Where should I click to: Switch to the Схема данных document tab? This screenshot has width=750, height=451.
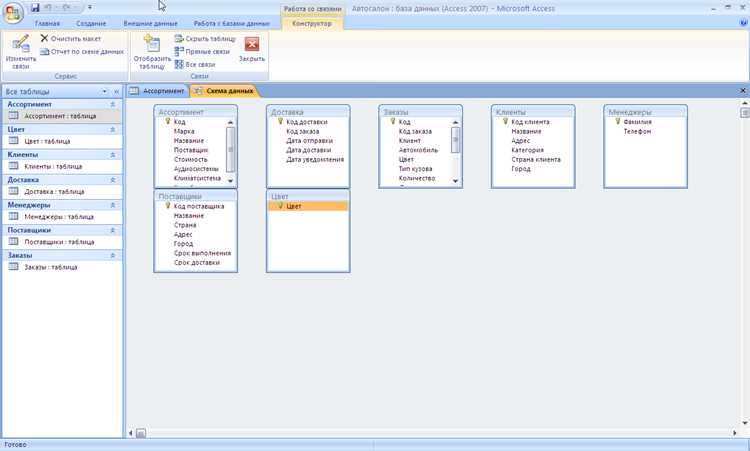pyautogui.click(x=224, y=91)
